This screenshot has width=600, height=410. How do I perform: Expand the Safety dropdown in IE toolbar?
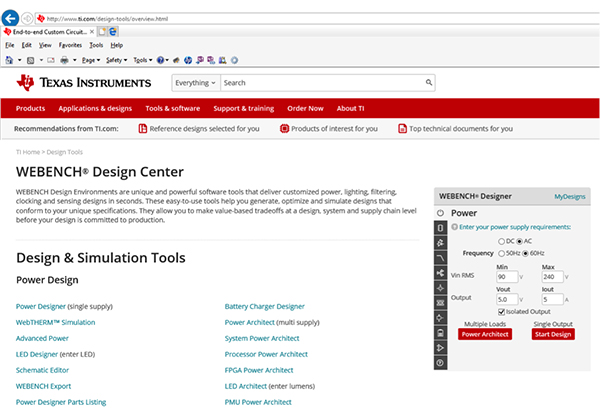[x=117, y=60]
